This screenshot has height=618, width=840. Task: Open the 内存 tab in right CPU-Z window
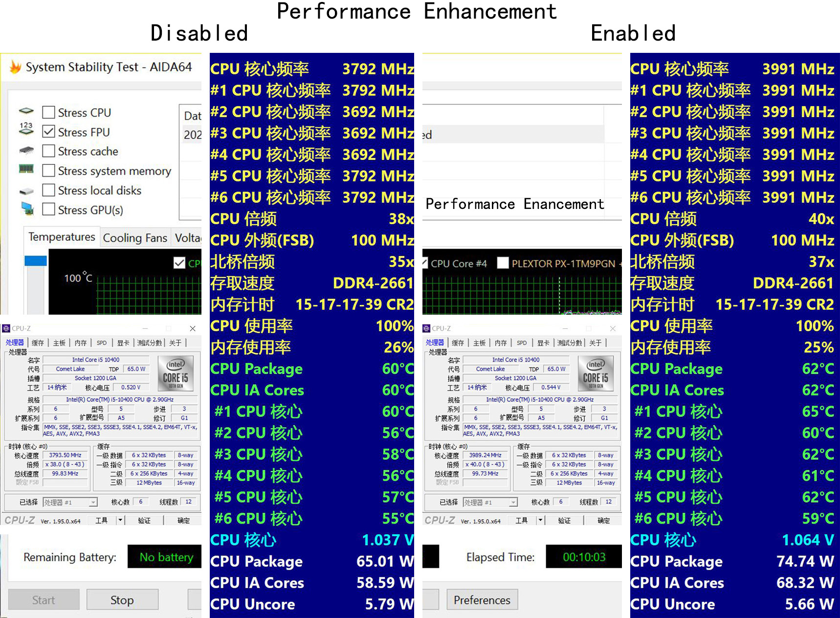(501, 343)
